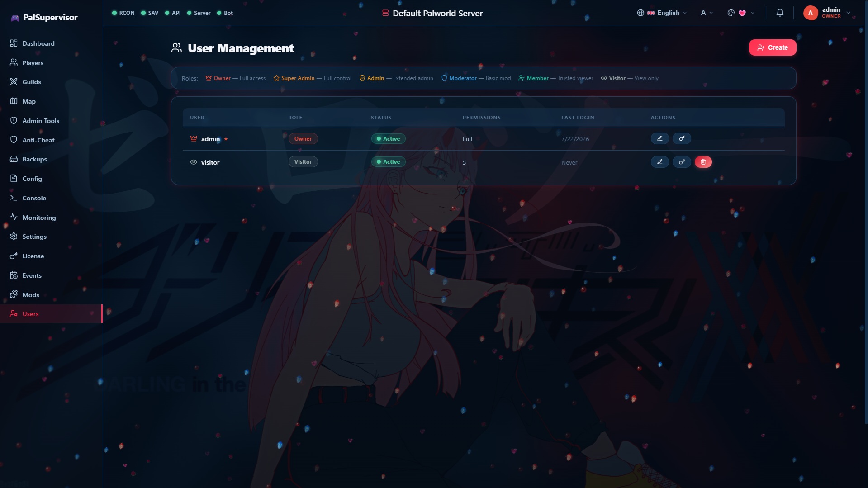Change password for admin user
Screen dimensions: 868x488
[x=682, y=138]
